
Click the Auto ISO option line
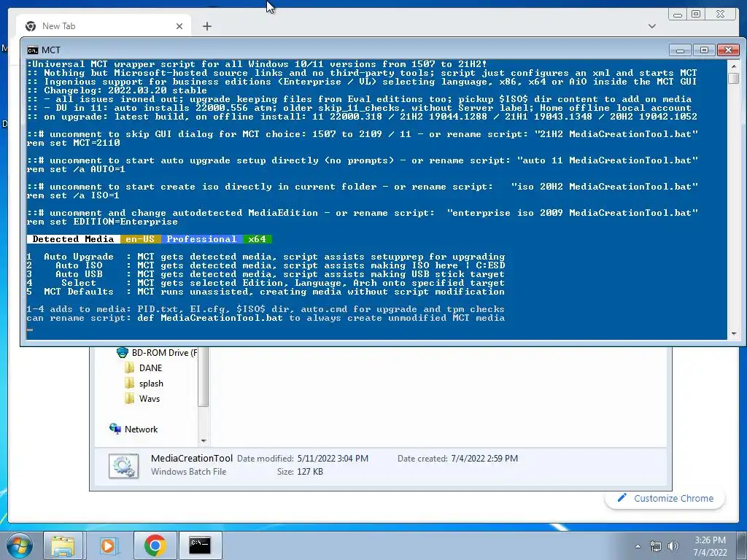(266, 265)
